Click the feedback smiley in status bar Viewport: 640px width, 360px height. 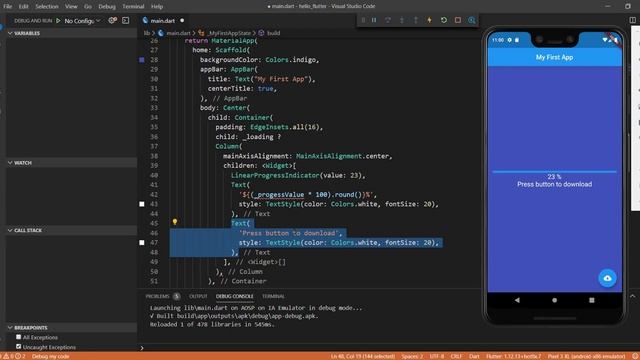(635, 356)
